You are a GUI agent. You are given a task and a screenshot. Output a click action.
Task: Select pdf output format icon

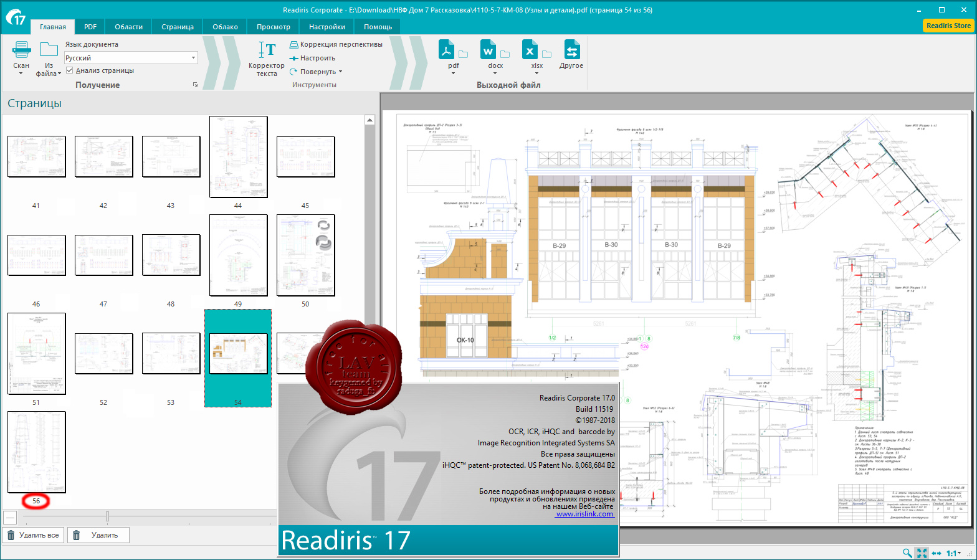[x=446, y=50]
